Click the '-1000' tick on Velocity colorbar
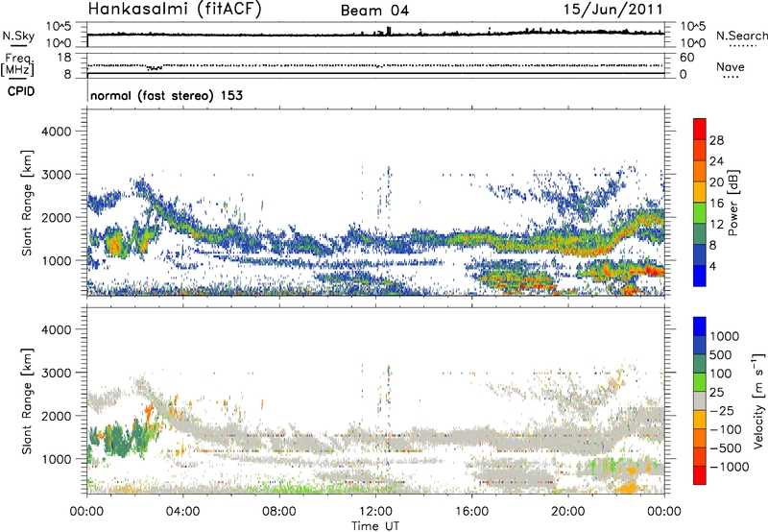768x532 pixels. [x=730, y=467]
